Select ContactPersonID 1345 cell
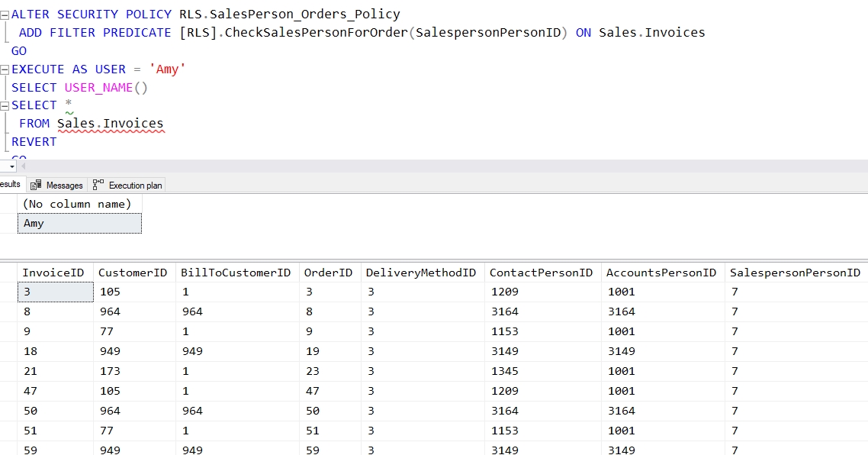 pyautogui.click(x=543, y=371)
